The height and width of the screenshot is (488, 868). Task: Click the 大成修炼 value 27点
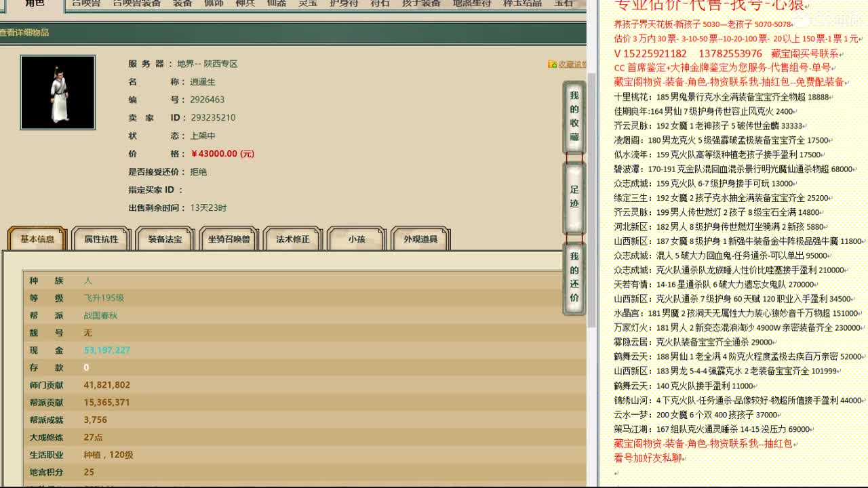tap(94, 438)
